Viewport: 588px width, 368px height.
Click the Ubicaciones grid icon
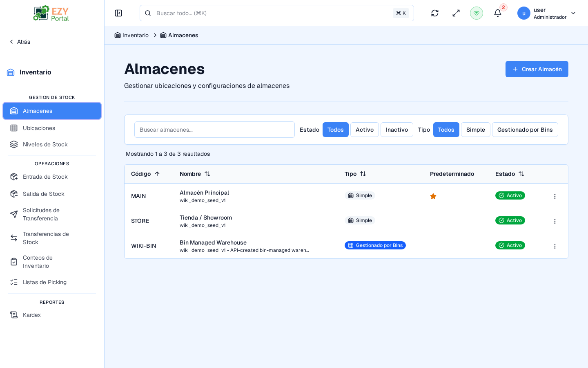(x=14, y=128)
